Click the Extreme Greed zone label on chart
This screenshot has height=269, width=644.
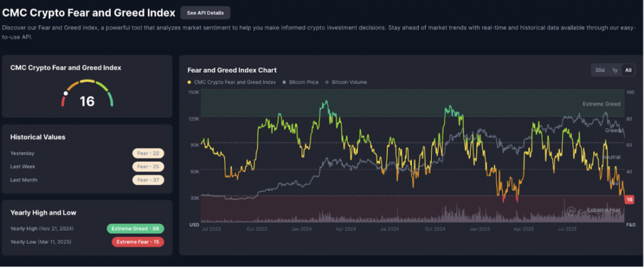[x=601, y=104]
